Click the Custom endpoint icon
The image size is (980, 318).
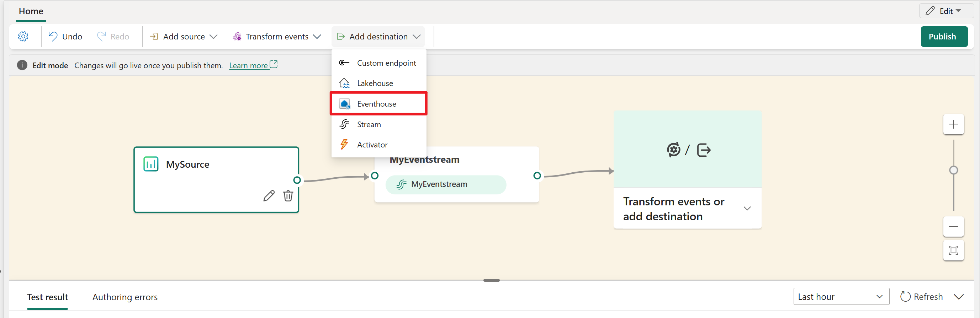click(344, 63)
